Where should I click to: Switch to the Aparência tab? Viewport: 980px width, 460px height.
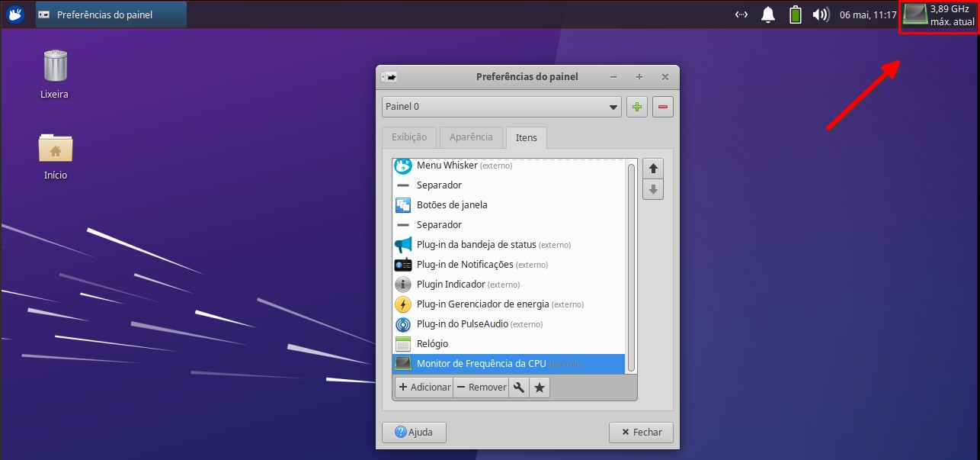click(x=471, y=137)
